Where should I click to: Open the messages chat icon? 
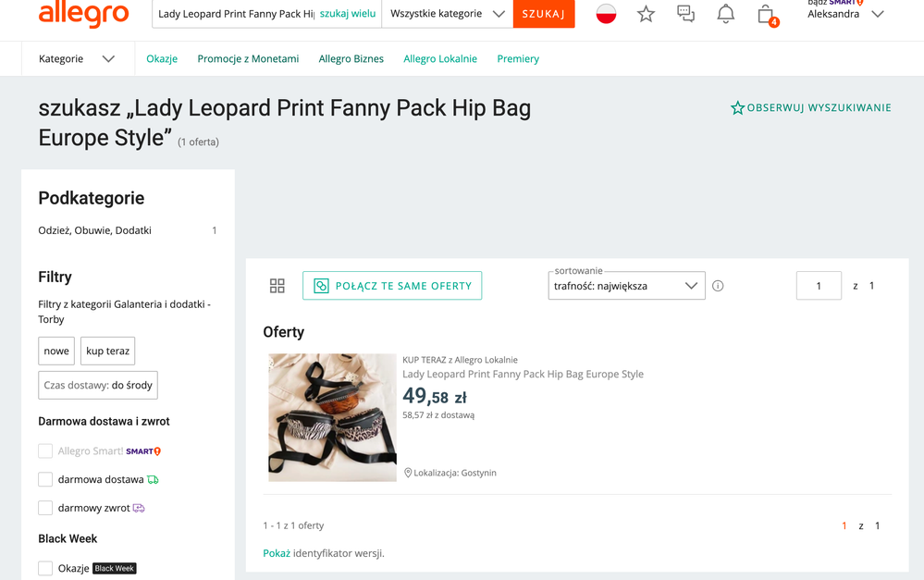coord(686,14)
